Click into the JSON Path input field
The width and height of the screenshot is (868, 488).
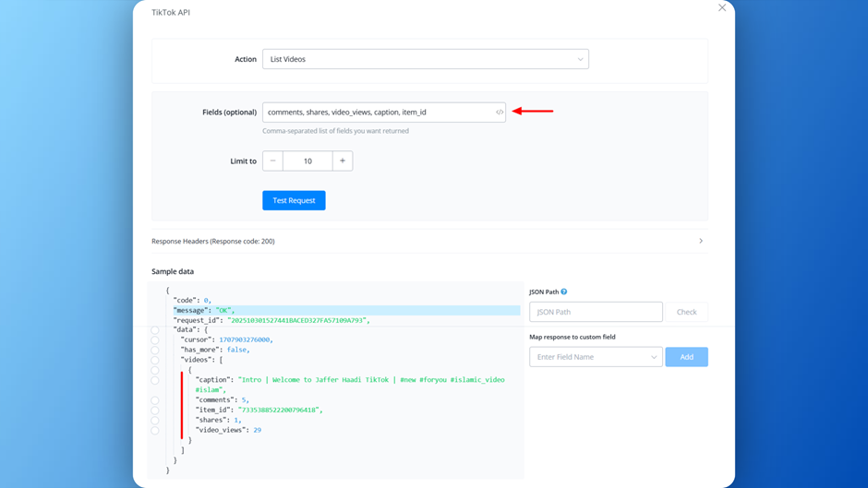pyautogui.click(x=596, y=312)
